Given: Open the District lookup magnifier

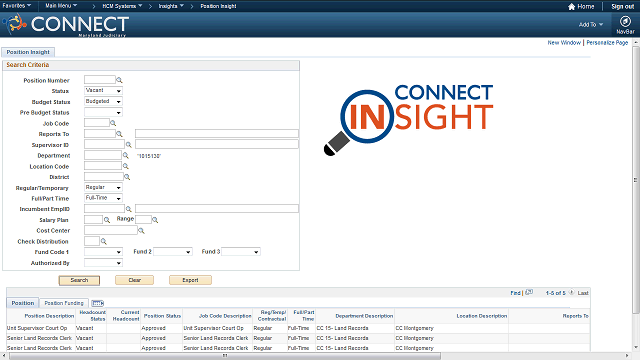Looking at the screenshot, I should [127, 177].
